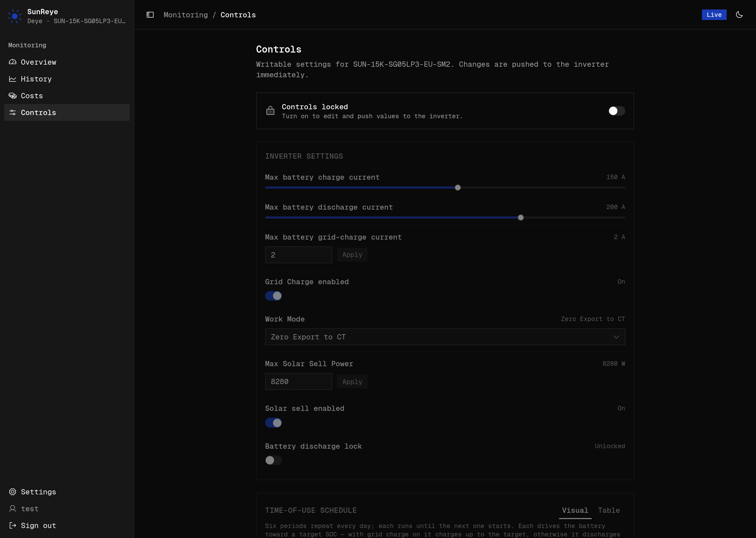Click the Zero Export to CT status text above the dropdown
Viewport: 756px width, 538px height.
593,319
